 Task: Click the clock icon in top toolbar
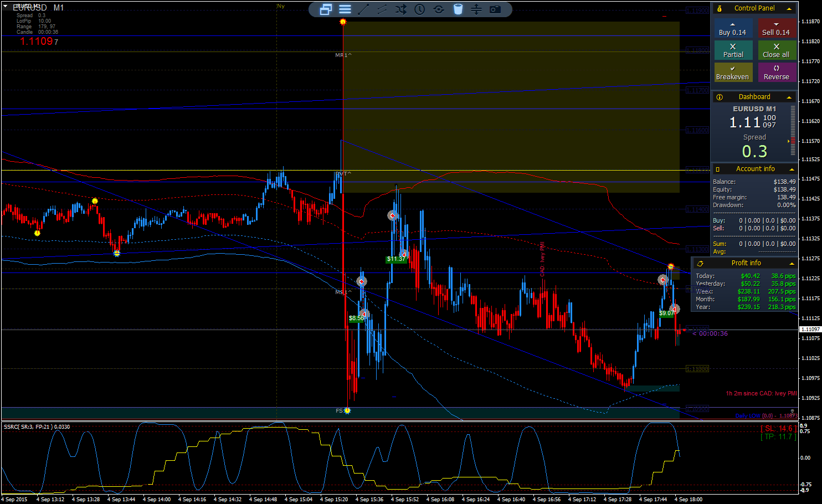420,9
